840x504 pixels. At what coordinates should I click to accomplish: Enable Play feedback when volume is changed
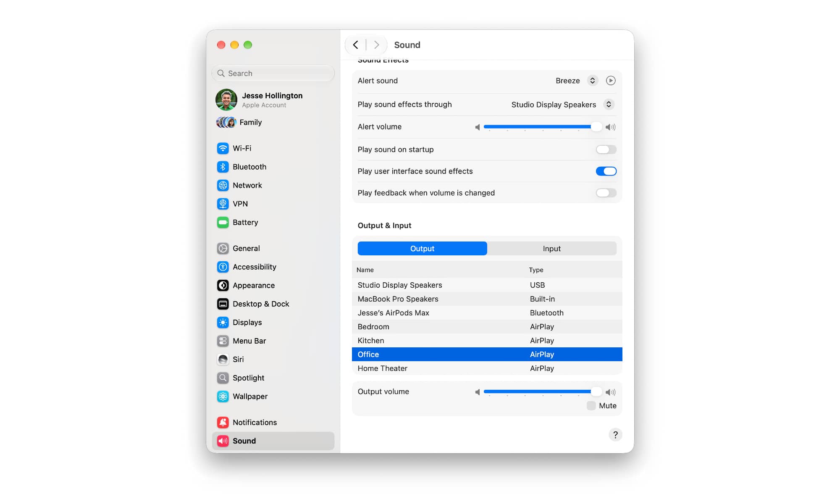tap(606, 193)
